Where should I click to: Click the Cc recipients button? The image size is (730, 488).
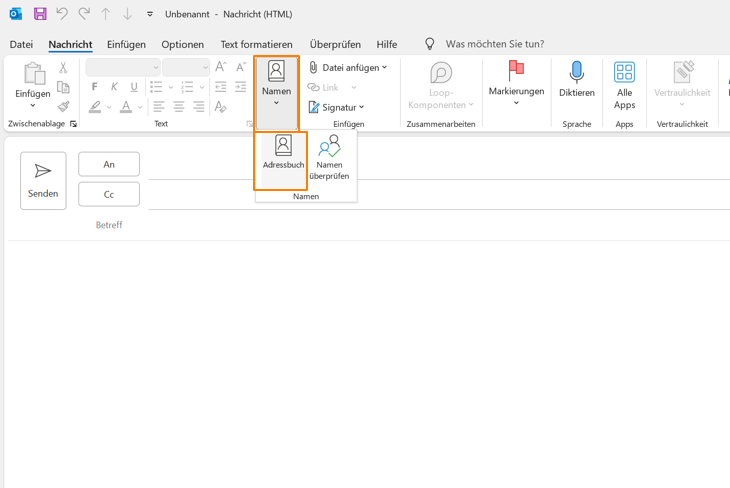pos(109,194)
